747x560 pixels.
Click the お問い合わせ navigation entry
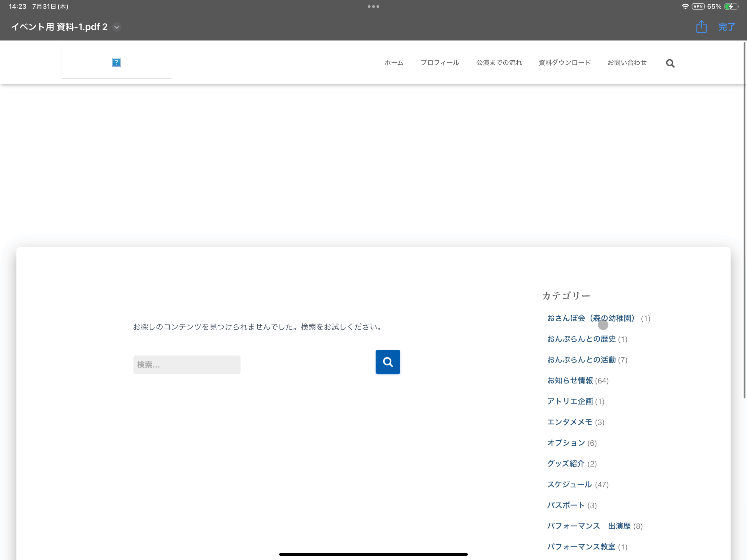click(x=627, y=62)
